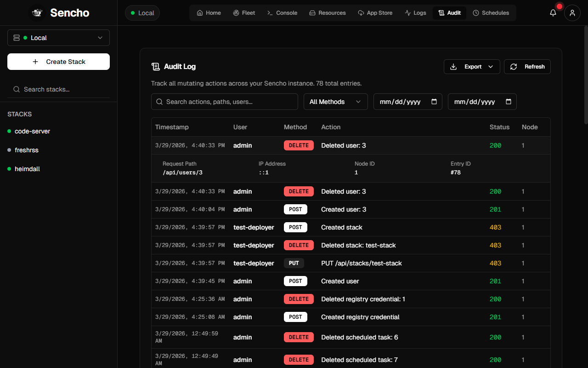Click the Status column header
This screenshot has height=368, width=588.
coord(499,127)
